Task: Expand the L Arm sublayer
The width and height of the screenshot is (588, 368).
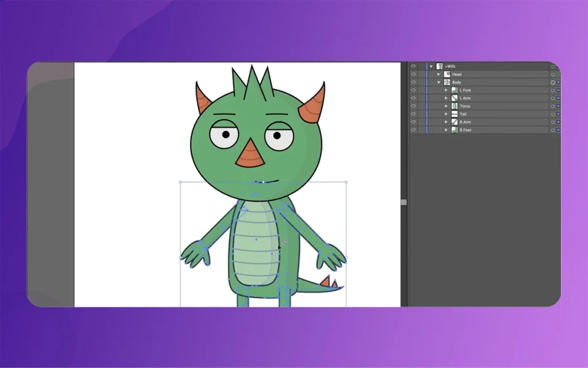Action: pos(446,98)
